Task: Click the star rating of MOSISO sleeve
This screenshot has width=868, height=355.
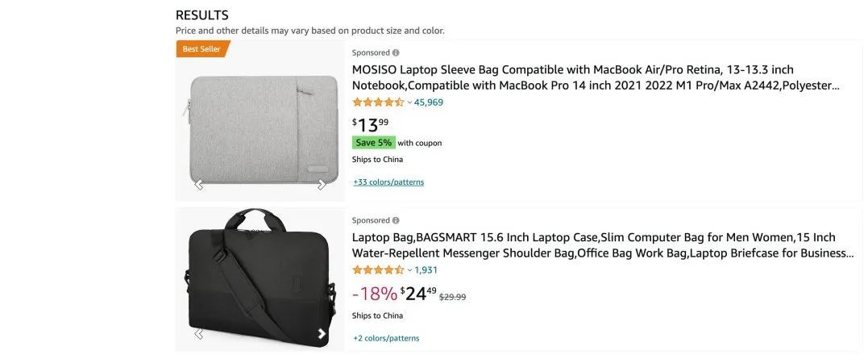Action: [378, 102]
